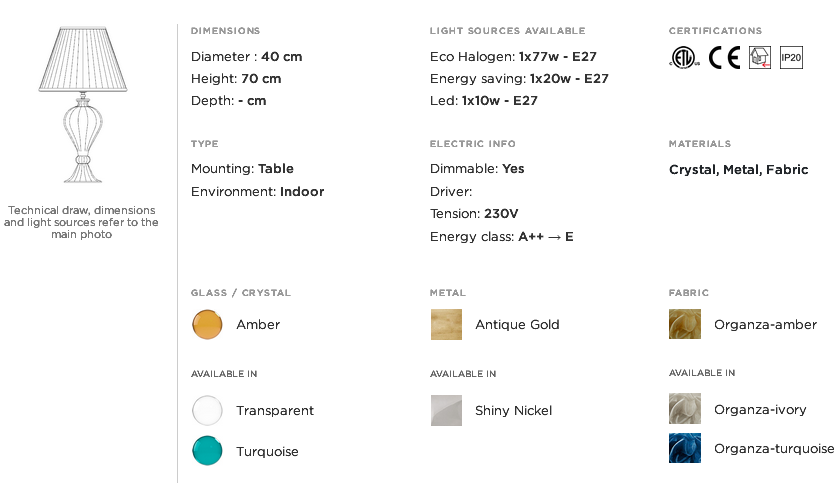Click the Transparent crystal label
839x483 pixels.
pos(275,410)
